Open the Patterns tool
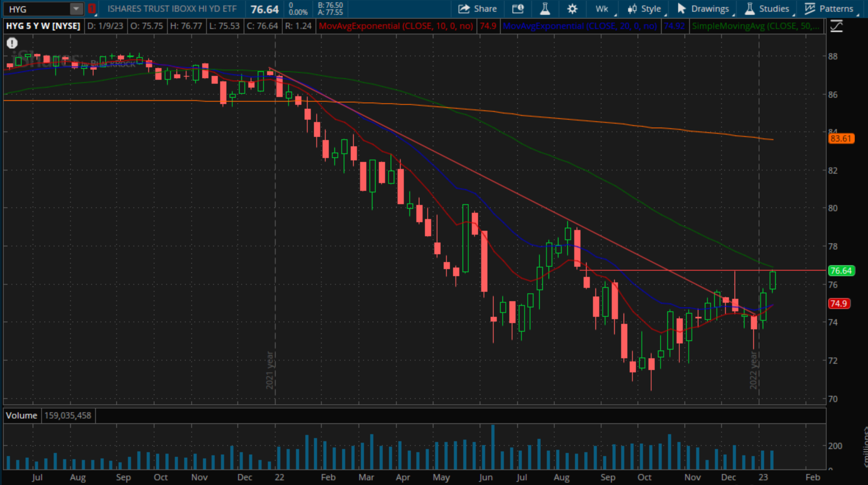 [828, 8]
